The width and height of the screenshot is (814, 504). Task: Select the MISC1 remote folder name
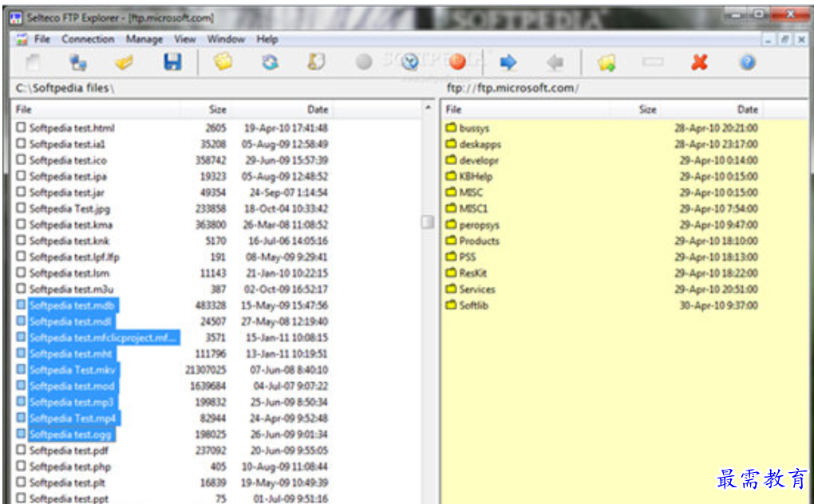click(473, 208)
